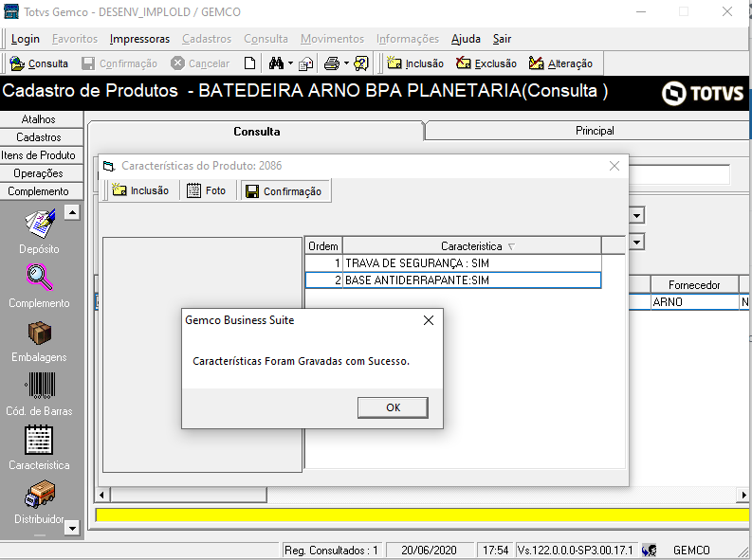This screenshot has width=752, height=560.
Task: Click the 17:54 time in status bar
Action: pyautogui.click(x=495, y=551)
